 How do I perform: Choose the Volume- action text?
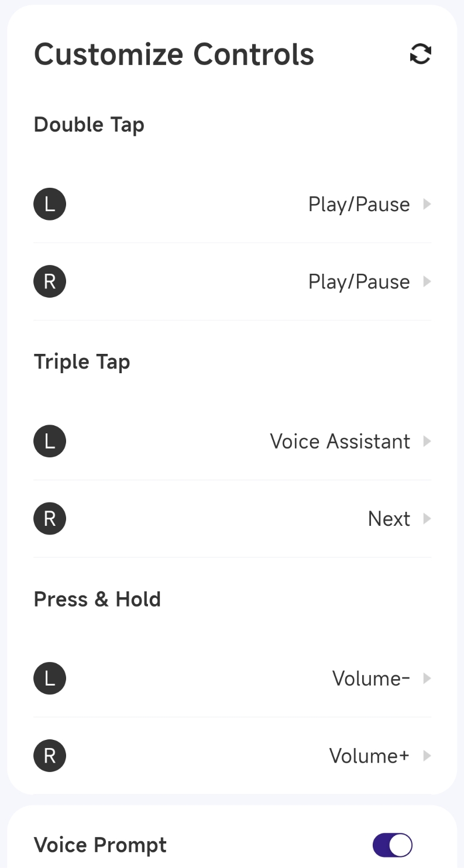371,678
